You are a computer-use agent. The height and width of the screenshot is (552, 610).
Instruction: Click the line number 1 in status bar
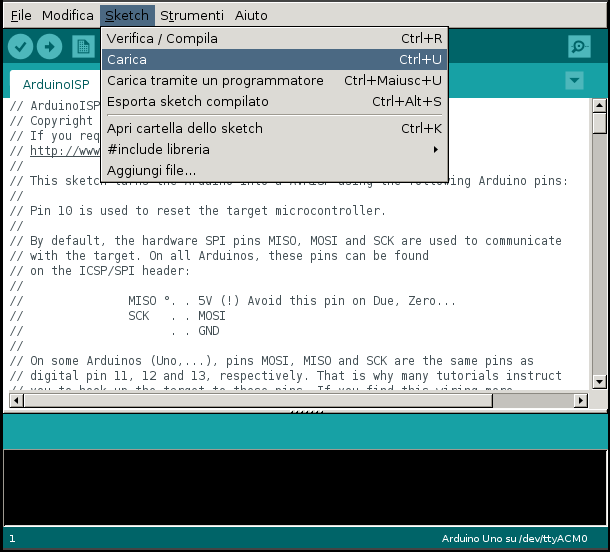click(x=12, y=539)
